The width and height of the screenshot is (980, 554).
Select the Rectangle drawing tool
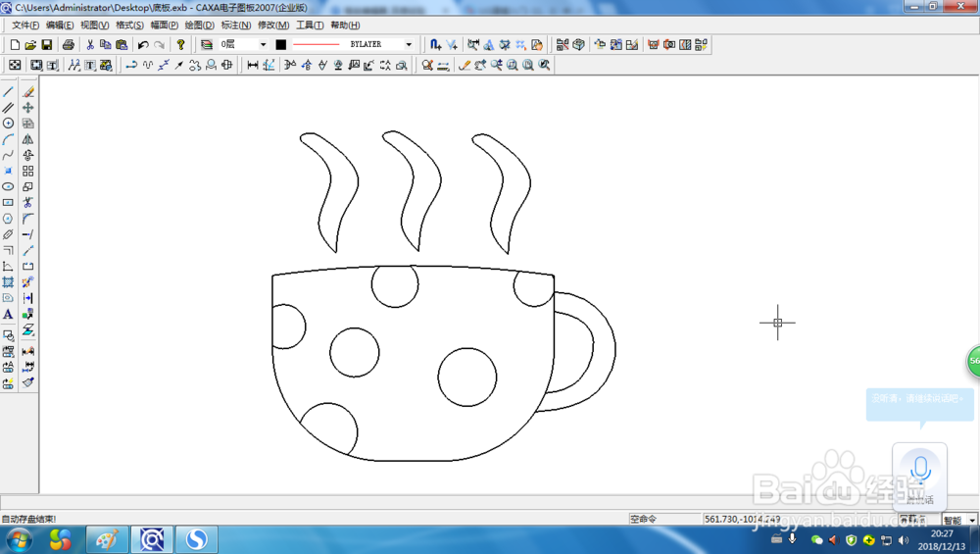8,203
